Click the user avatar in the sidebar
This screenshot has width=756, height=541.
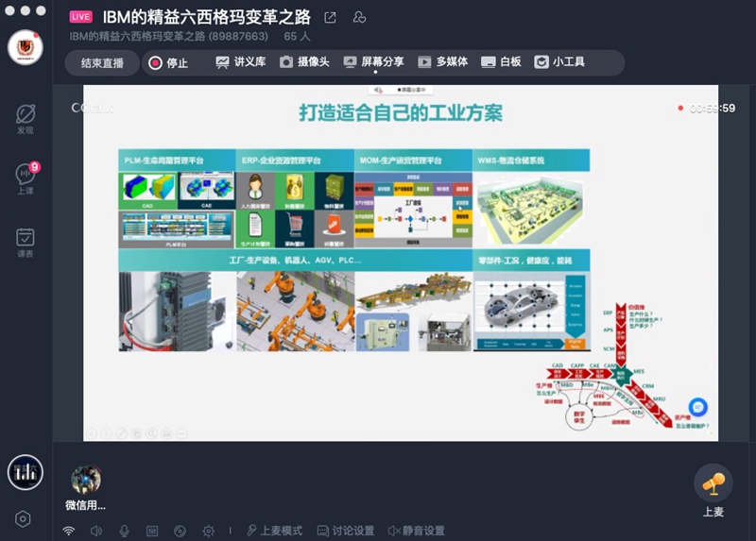(26, 46)
